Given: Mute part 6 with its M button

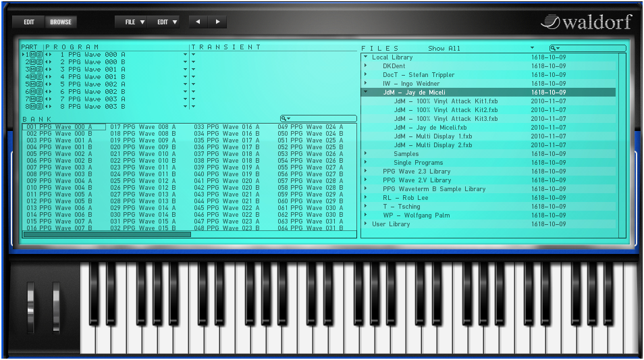Looking at the screenshot, I should coord(33,92).
